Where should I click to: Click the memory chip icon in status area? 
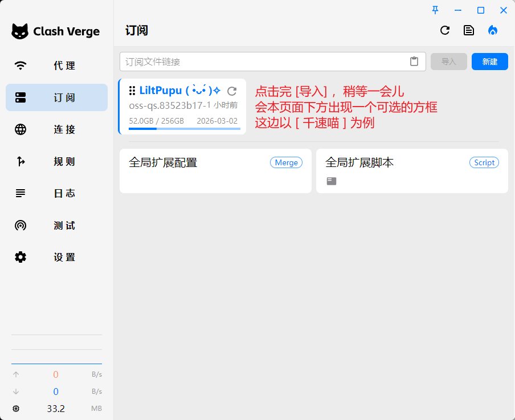pos(16,409)
